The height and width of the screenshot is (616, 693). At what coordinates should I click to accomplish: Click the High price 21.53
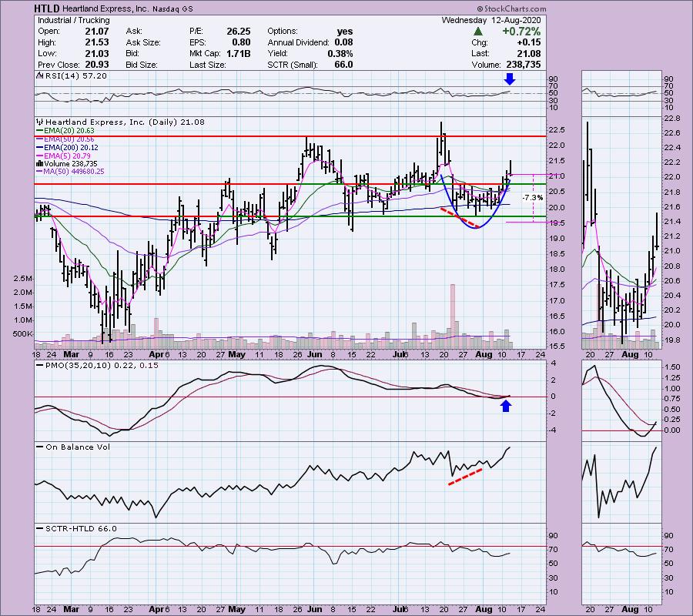point(97,42)
